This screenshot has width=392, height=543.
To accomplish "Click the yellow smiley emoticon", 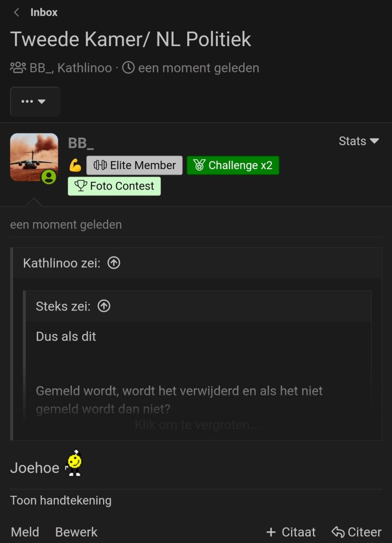I will (x=74, y=463).
